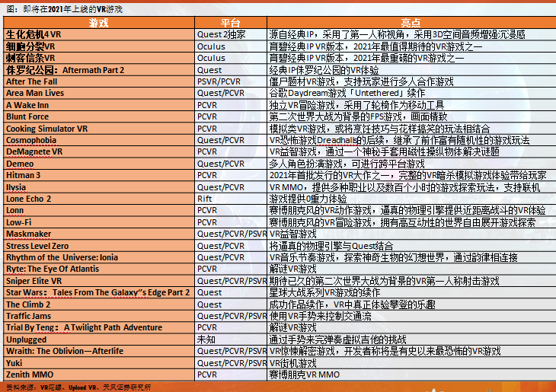The height and width of the screenshot is (392, 556).
Task: Select the 刺客信条VR game cell
Action: (x=99, y=58)
